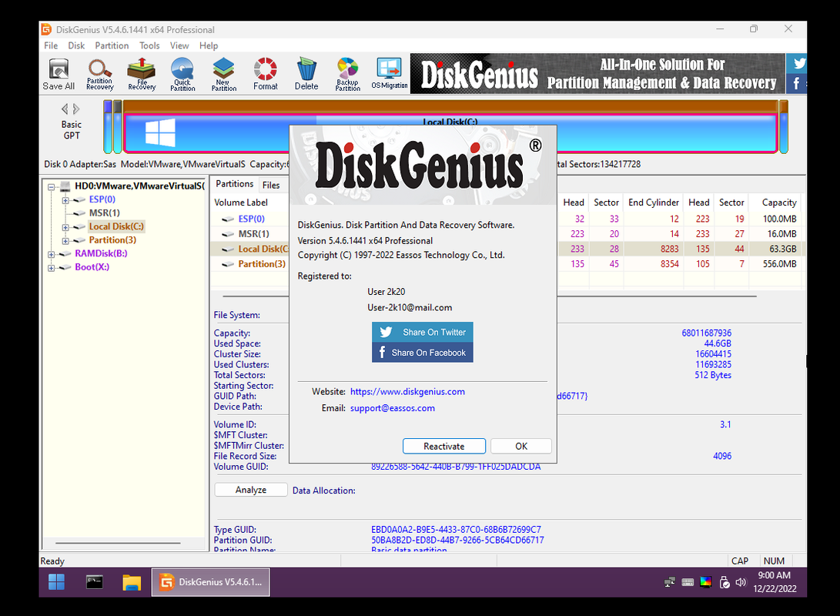Click DiskGenius taskbar button
This screenshot has height=616, width=840.
[x=210, y=581]
